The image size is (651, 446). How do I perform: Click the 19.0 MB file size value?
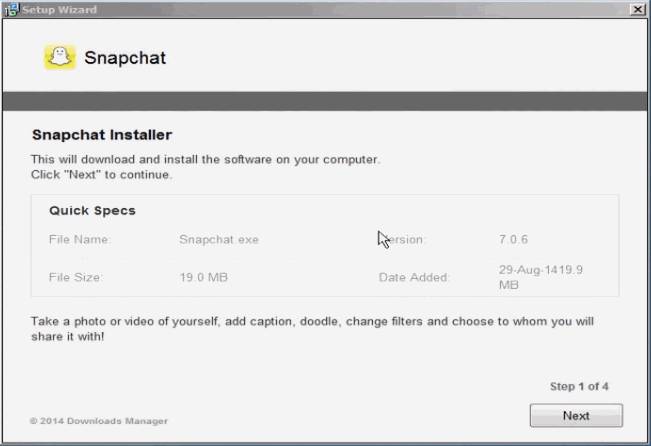(203, 277)
